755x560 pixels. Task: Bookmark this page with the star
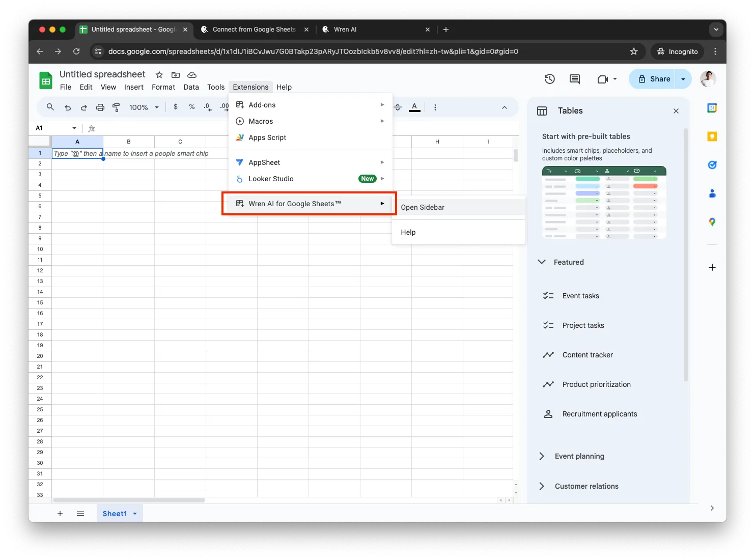[634, 51]
